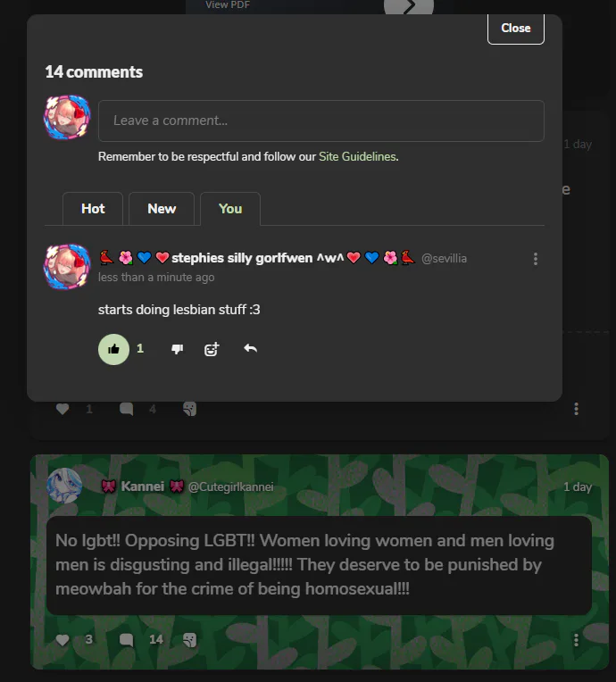The height and width of the screenshot is (682, 616).
Task: Like the sevillia comment with thumbs up
Action: point(113,349)
